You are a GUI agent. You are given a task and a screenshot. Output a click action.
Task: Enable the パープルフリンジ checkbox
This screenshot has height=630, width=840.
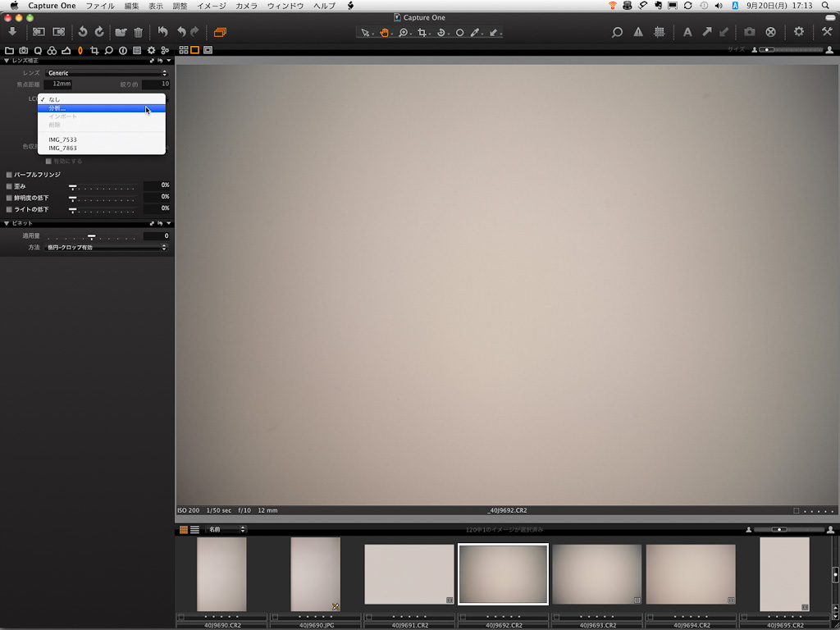(x=10, y=175)
